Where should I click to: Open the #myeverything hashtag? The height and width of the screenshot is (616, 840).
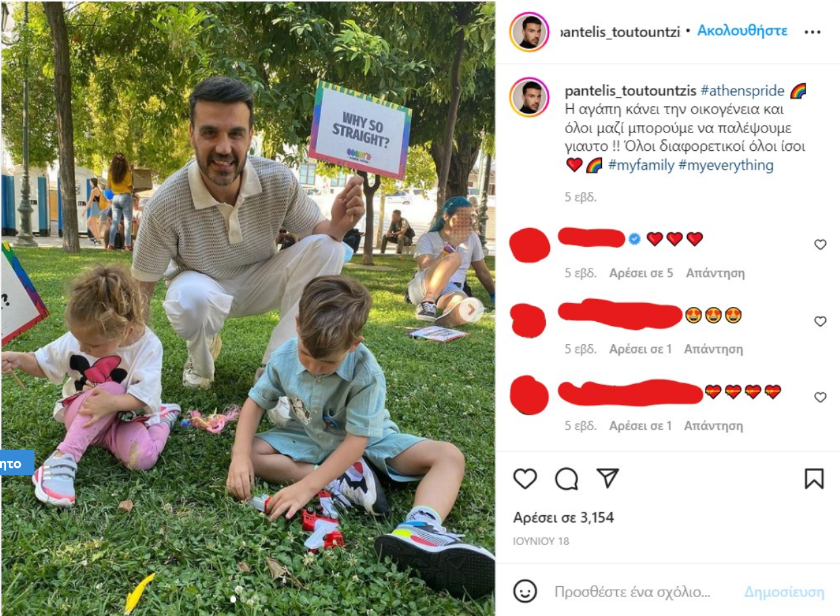pos(726,165)
